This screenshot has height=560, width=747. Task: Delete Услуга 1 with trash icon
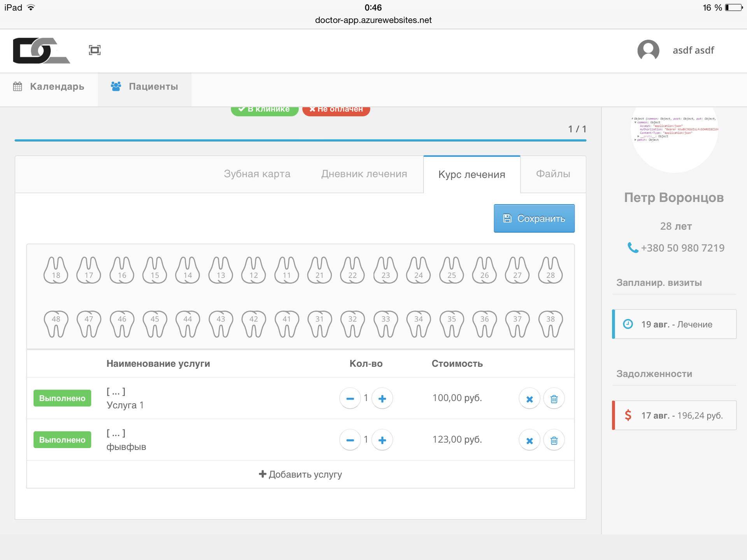click(x=554, y=399)
